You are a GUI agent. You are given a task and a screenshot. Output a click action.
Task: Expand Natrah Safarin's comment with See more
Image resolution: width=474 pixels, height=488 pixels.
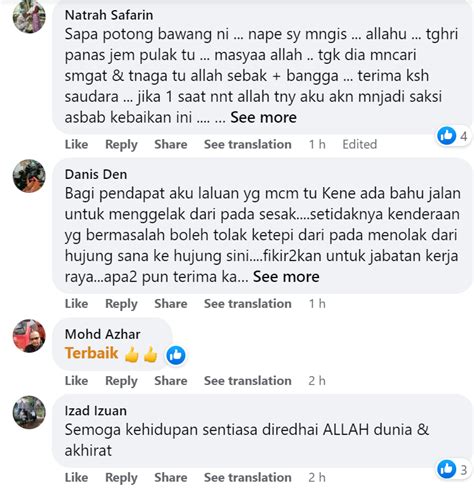[263, 117]
